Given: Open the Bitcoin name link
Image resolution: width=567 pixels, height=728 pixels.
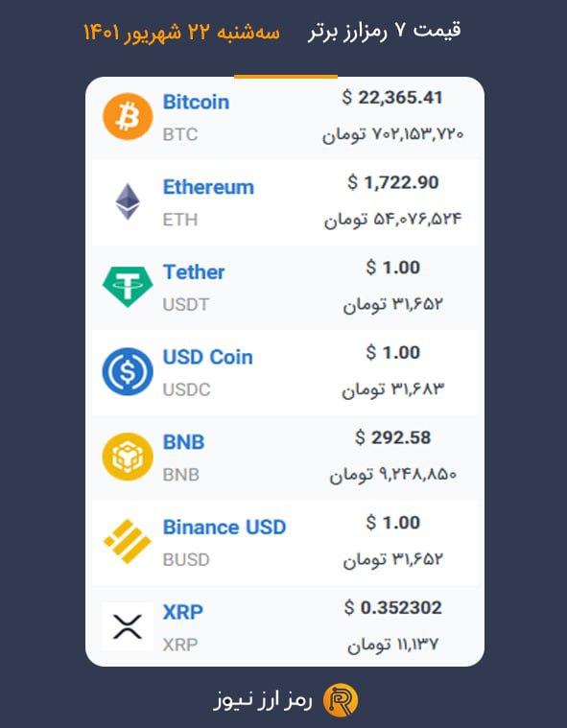Looking at the screenshot, I should pos(196,102).
